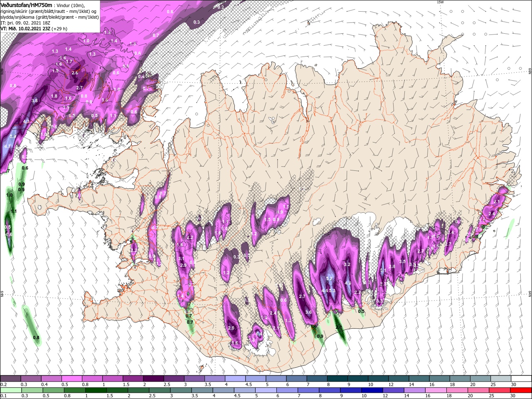Click the '0.4' label on the snow scale
Screen dimensions: 532x399
coord(44,384)
